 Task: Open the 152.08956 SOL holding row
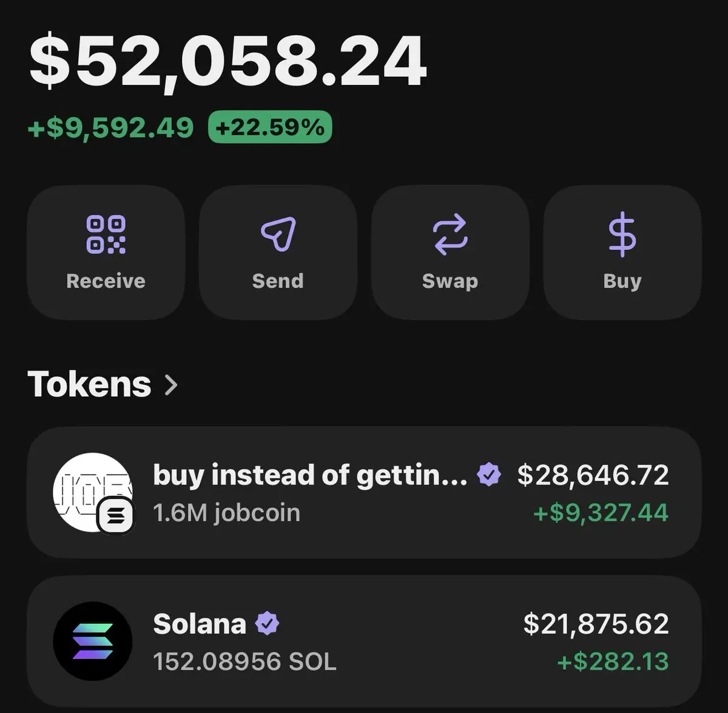coord(364,641)
